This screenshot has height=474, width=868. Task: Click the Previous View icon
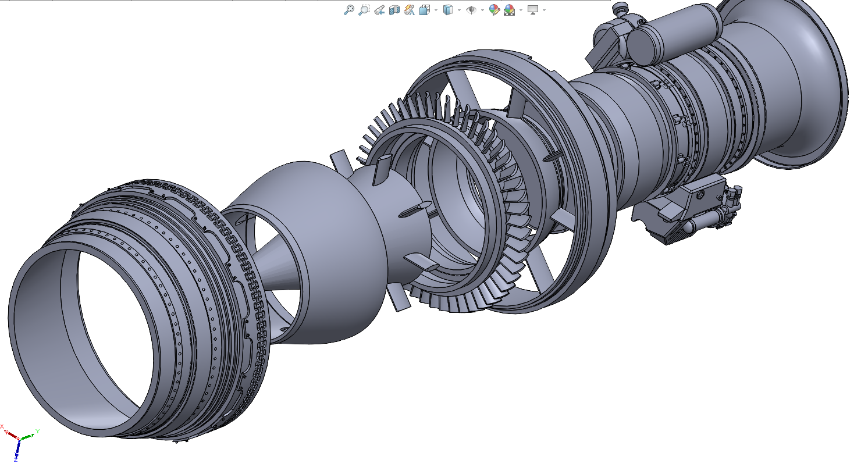click(379, 10)
